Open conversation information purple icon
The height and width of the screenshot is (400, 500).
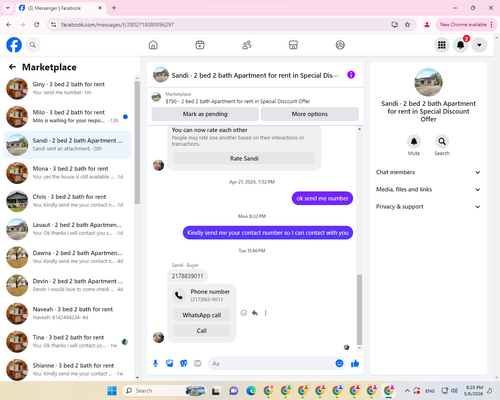tap(351, 75)
